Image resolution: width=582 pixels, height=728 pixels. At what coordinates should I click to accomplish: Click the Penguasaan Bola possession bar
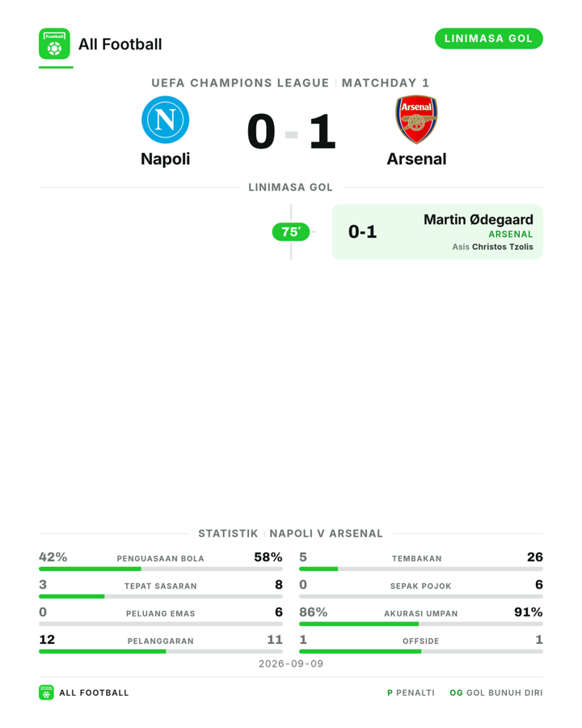[x=161, y=569]
